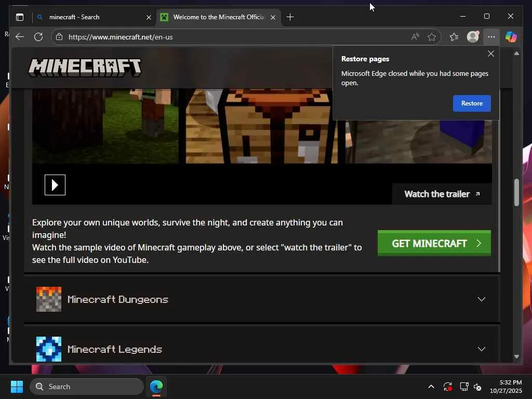Close the Welcome to the Minecraft tab
Viewport: 532px width, 399px height.
coord(273,17)
